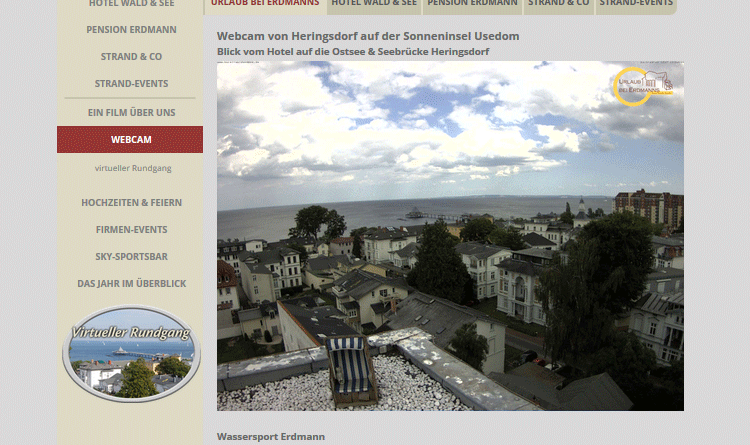Open Hotel Wald & See in sidebar
750x445 pixels.
coord(131,3)
